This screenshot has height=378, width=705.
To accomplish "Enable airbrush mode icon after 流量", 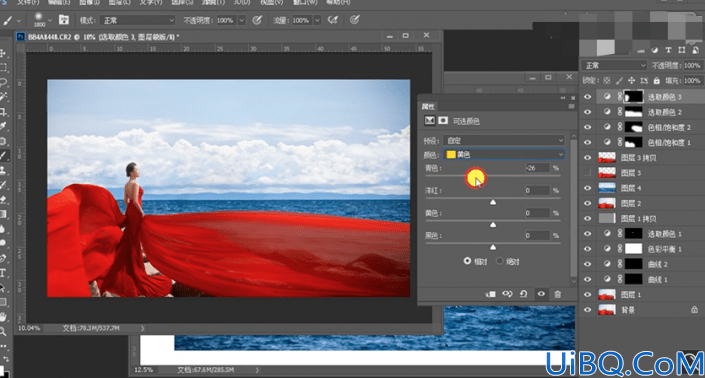I will tap(333, 20).
